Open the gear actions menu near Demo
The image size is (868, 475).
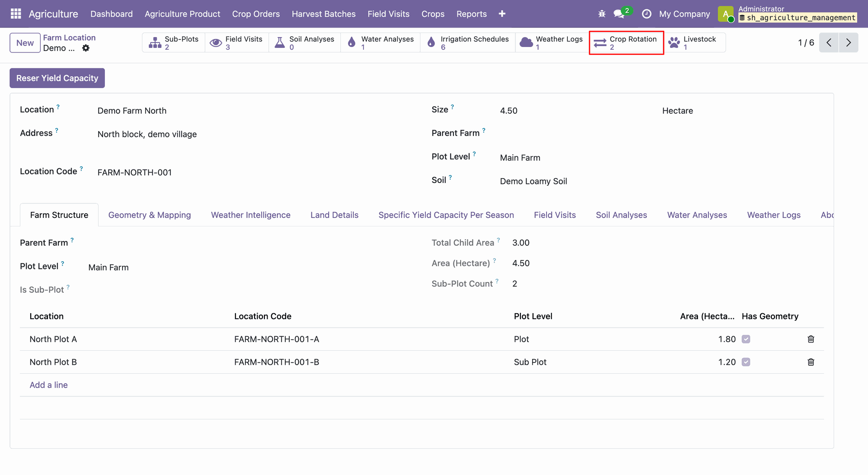coord(85,48)
